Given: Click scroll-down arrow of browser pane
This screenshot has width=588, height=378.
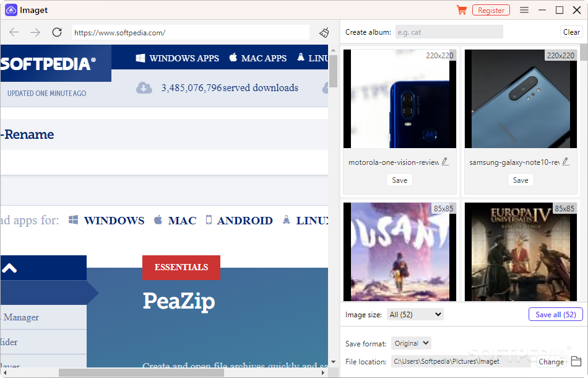Looking at the screenshot, I should pos(334,363).
